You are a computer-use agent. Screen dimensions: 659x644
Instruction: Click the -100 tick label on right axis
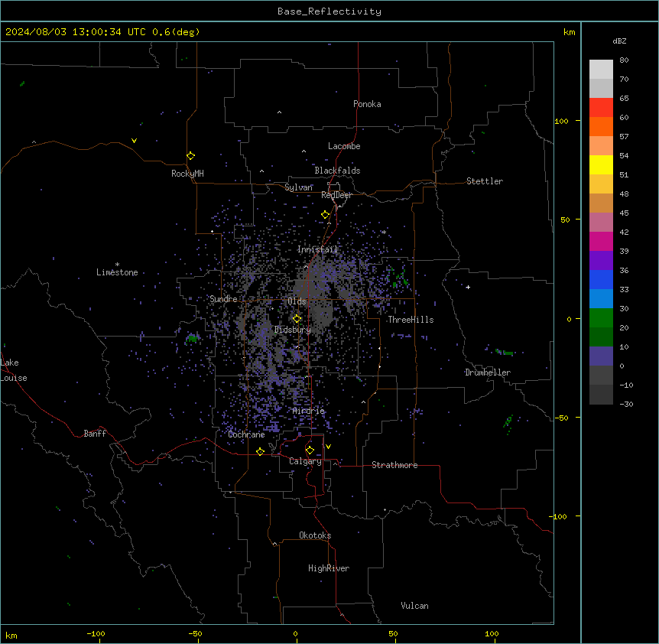(558, 516)
